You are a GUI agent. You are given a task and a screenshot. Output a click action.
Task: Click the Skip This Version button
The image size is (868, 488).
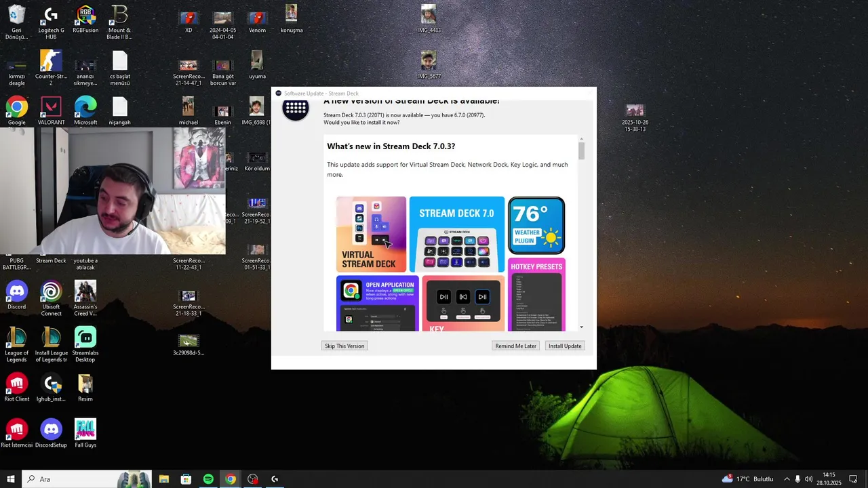pyautogui.click(x=344, y=346)
